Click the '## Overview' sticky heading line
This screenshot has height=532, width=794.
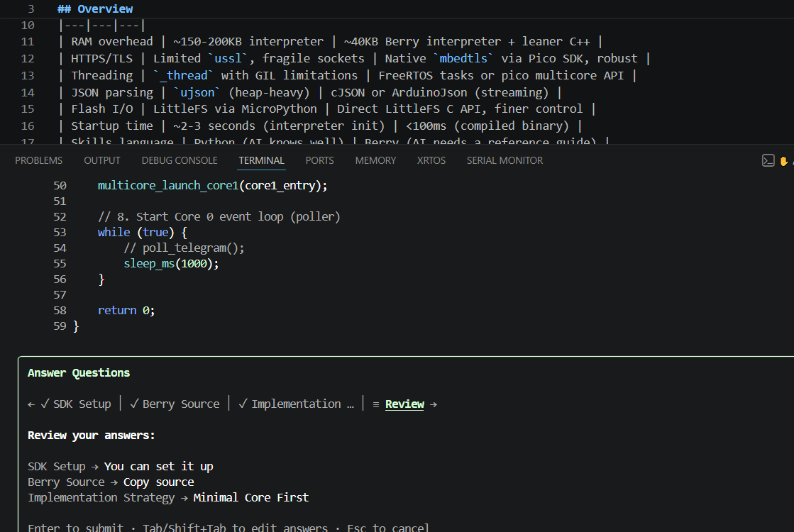point(95,9)
